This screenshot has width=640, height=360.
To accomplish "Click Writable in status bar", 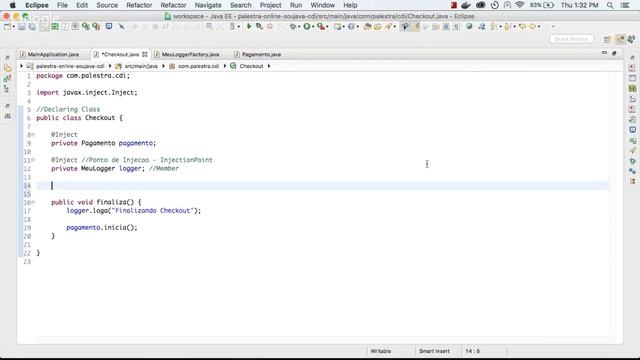I will pyautogui.click(x=380, y=351).
